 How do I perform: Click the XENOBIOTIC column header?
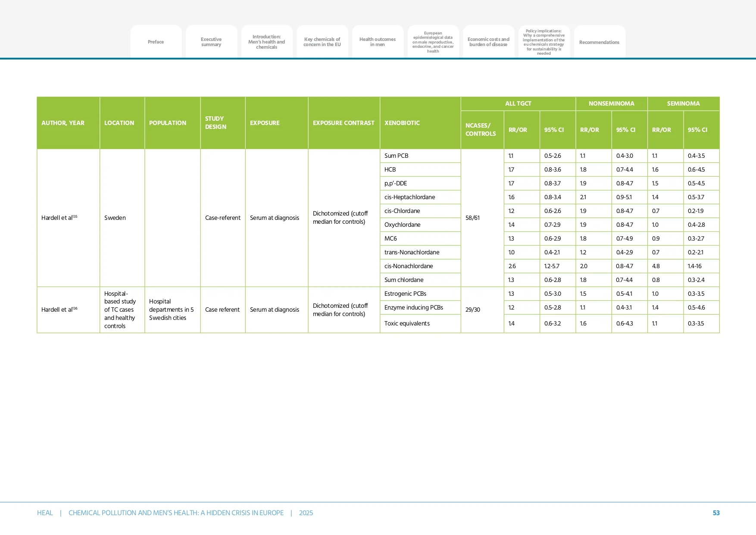pos(402,123)
